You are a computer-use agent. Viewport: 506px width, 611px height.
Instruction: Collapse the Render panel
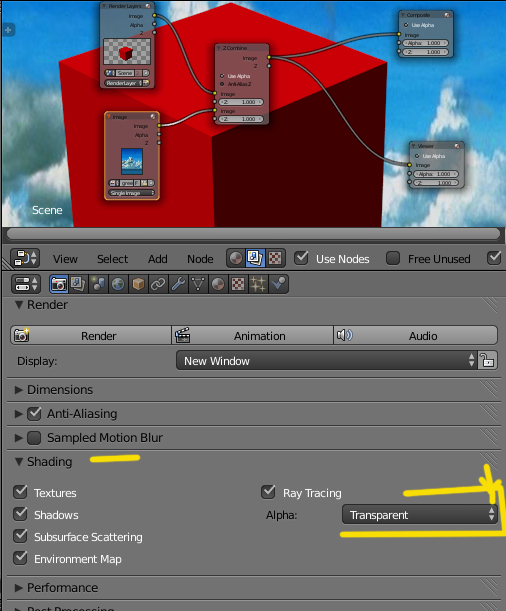point(18,305)
